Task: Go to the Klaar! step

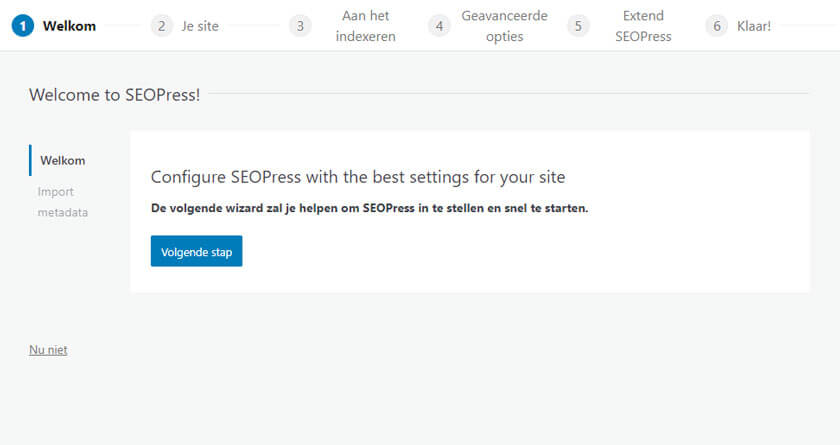Action: click(753, 26)
